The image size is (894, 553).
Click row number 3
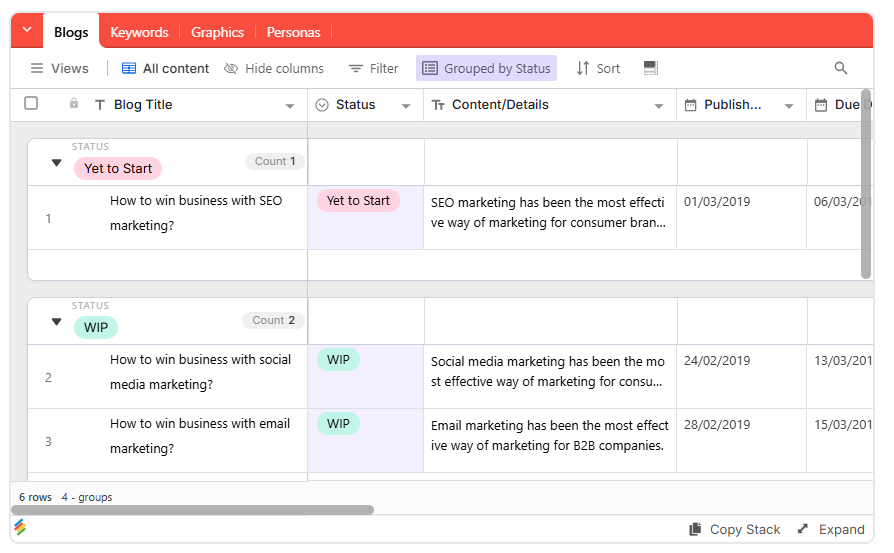[48, 441]
